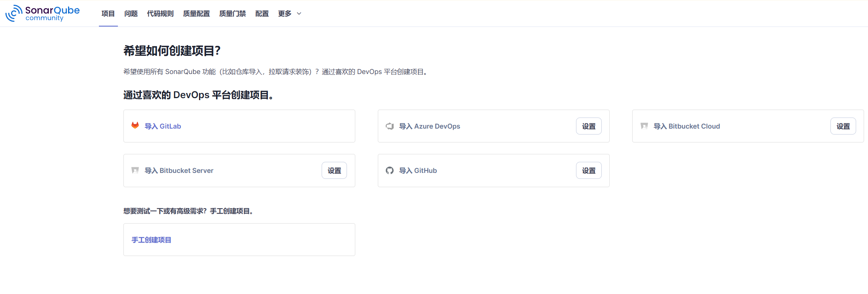Screen dimensions: 868x294
Task: Select the 导入 Bitbucket Cloud label
Action: tap(687, 126)
